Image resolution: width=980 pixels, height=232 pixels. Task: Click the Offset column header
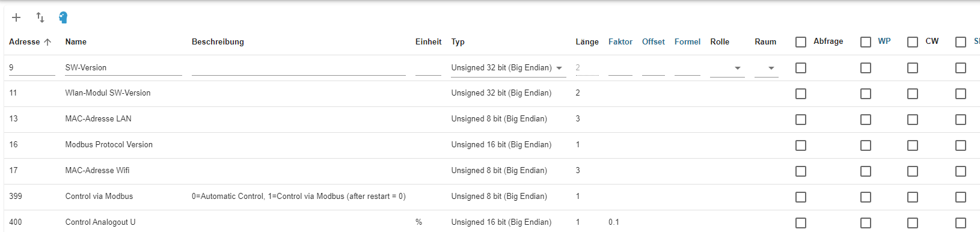pyautogui.click(x=654, y=41)
